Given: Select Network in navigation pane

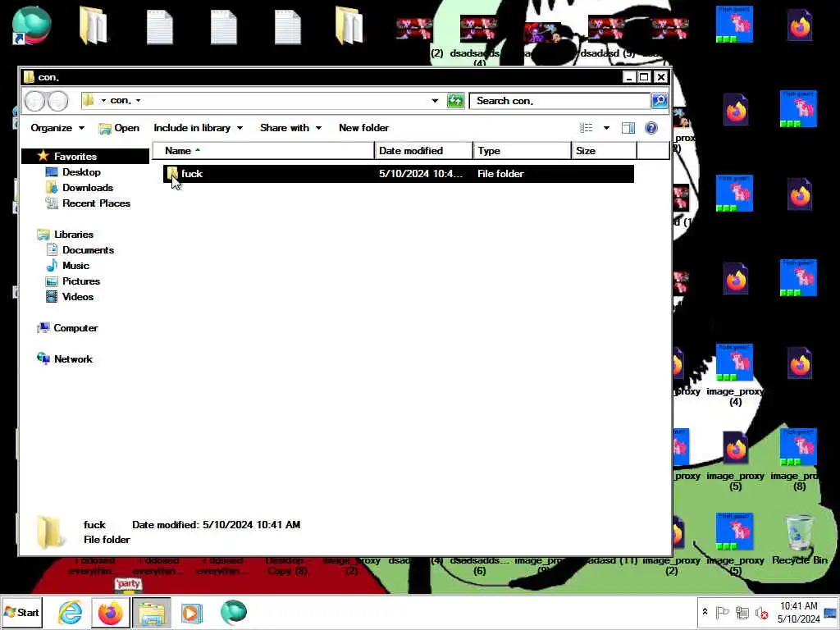Looking at the screenshot, I should pos(73,359).
